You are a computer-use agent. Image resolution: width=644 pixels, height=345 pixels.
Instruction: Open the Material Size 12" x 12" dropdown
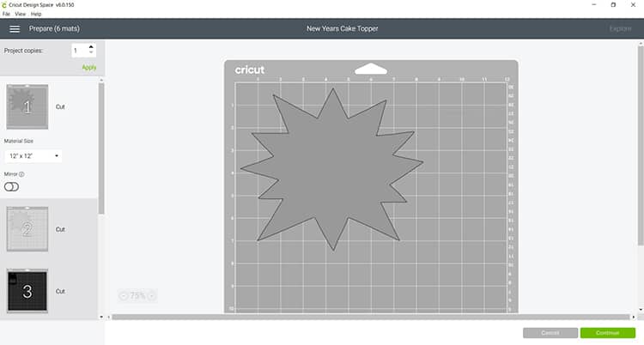pyautogui.click(x=33, y=156)
